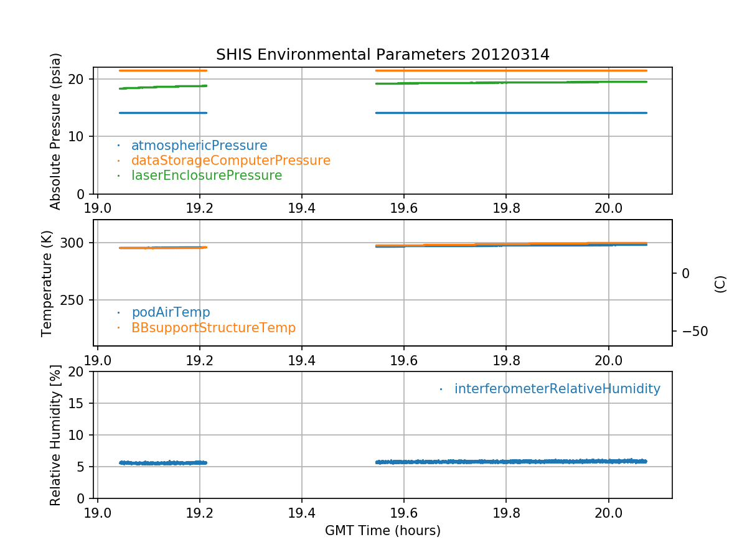
Task: Click the orange marker beside BBsupportStructureTemp
Action: pos(118,327)
